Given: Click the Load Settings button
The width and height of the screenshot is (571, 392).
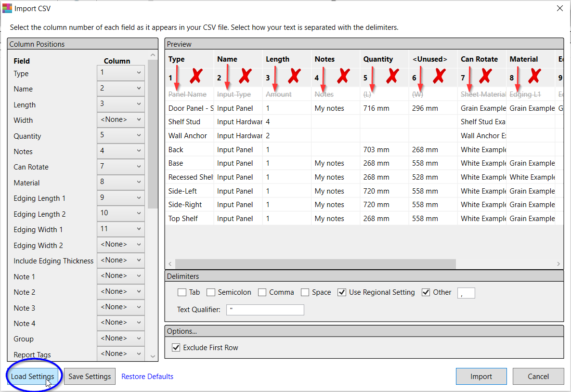Looking at the screenshot, I should (32, 376).
